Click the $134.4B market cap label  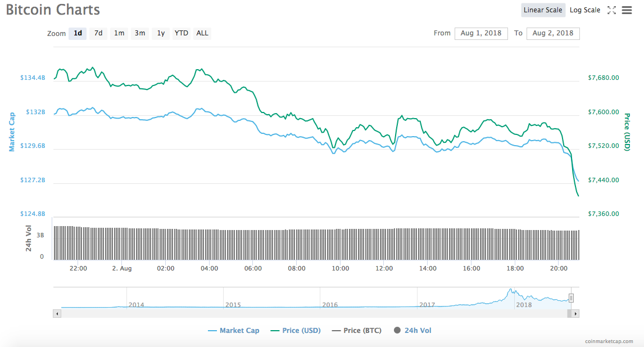[33, 78]
